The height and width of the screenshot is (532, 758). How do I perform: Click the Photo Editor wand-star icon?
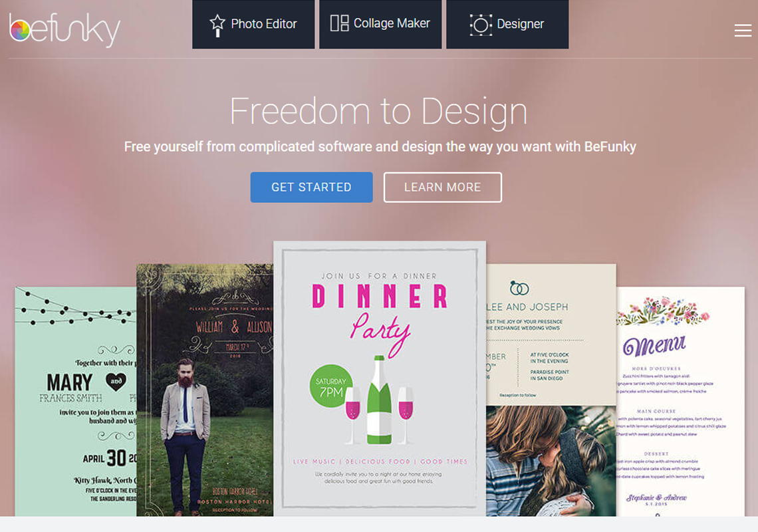click(x=217, y=26)
